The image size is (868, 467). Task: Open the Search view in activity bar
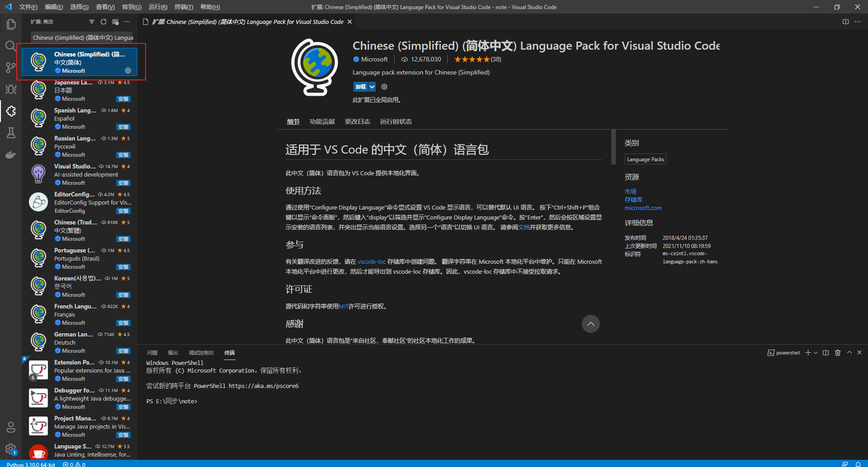[11, 46]
